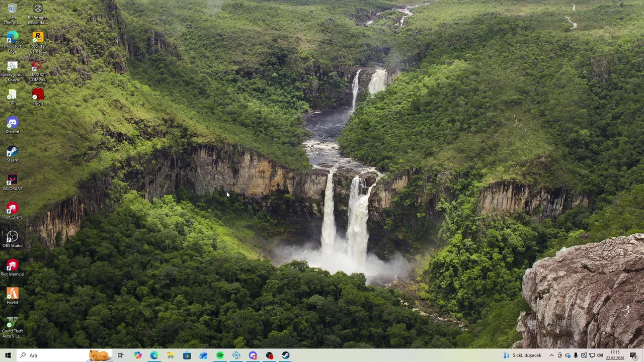
Task: Select the Steam desktop shortcut
Action: point(12,154)
